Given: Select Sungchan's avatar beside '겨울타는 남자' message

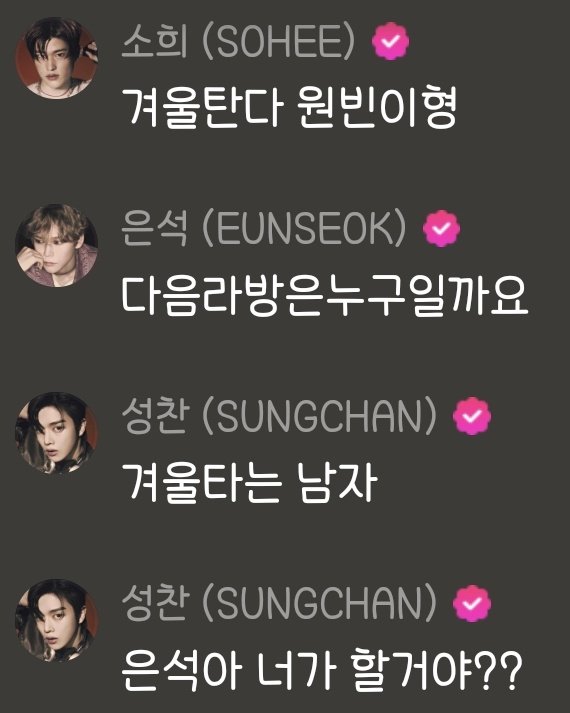Looking at the screenshot, I should [57, 433].
